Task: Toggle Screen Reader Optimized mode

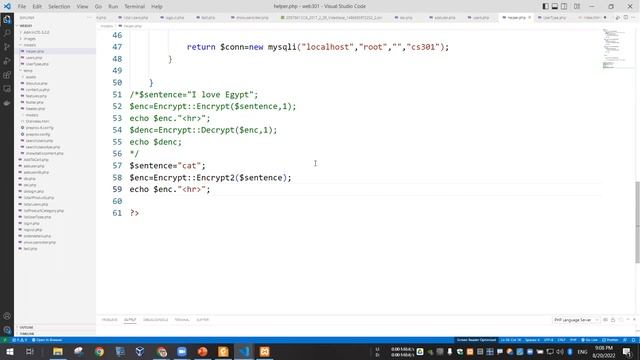Action: 476,340
